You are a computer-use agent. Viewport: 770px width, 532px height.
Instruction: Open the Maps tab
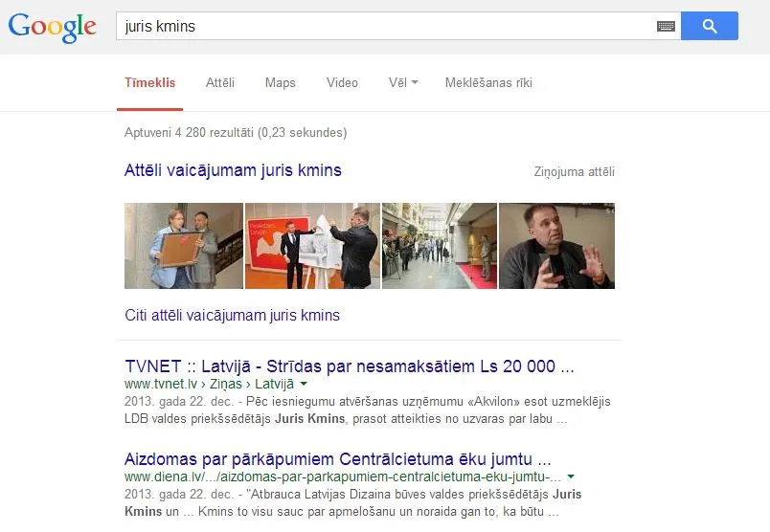click(281, 82)
